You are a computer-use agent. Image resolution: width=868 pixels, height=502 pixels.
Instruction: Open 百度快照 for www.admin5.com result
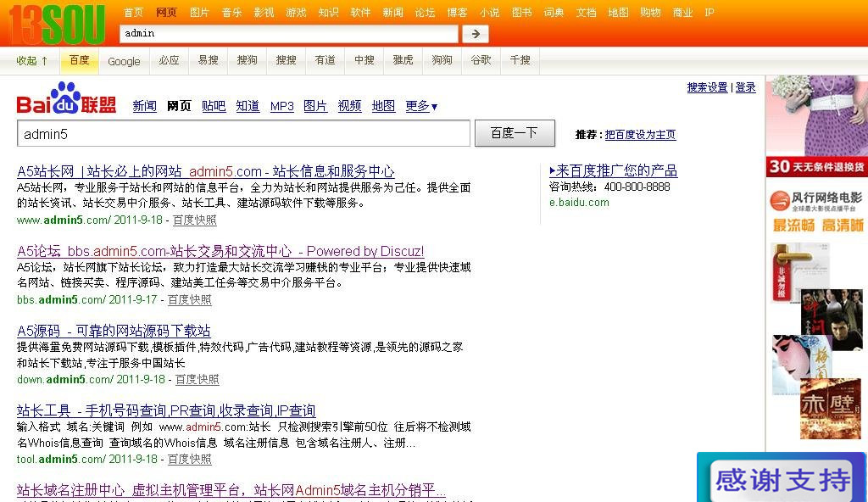[x=194, y=220]
